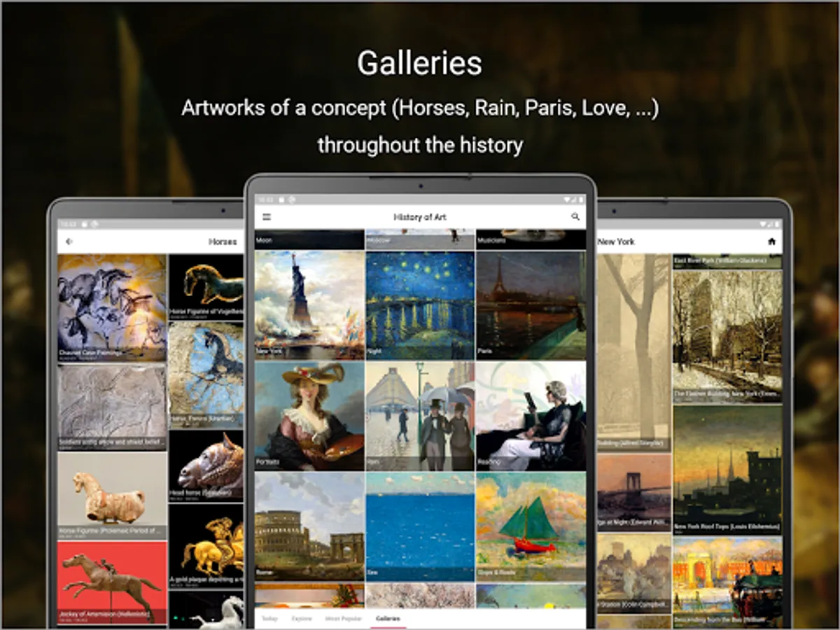This screenshot has width=840, height=630.
Task: Open the Sea gallery thumbnail
Action: pos(420,526)
